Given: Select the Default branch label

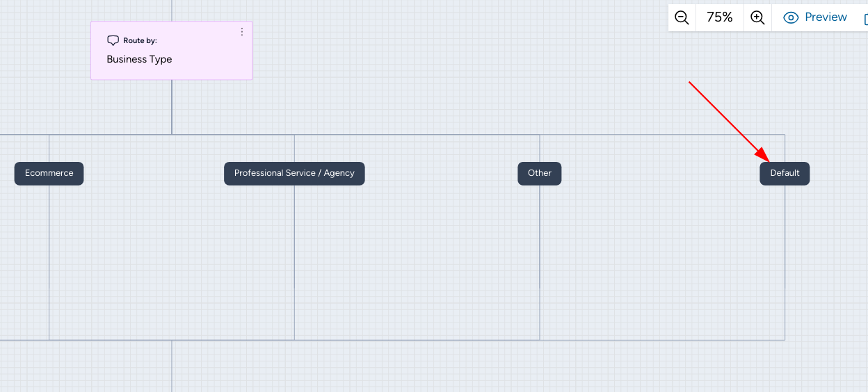Looking at the screenshot, I should [785, 173].
